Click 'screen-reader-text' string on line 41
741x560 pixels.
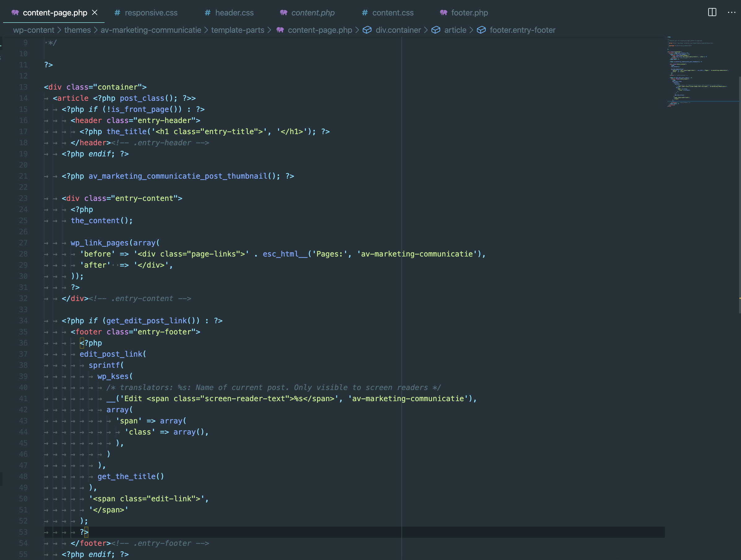245,399
